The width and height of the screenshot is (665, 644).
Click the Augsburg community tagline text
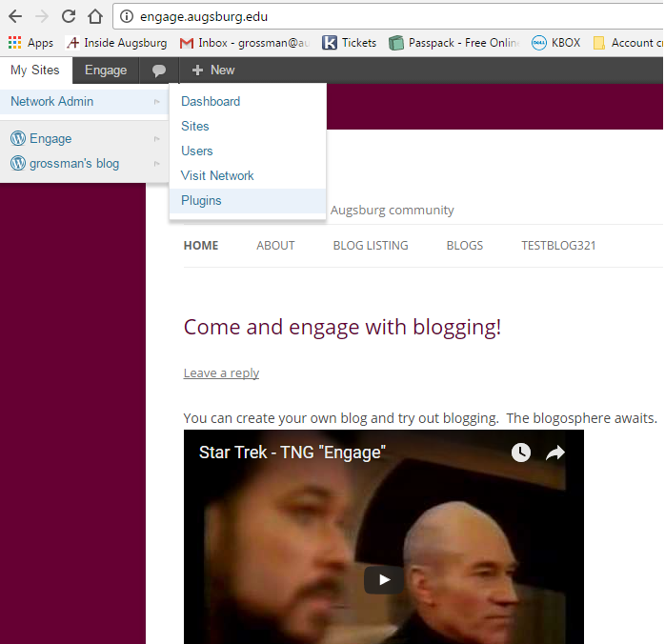[392, 211]
